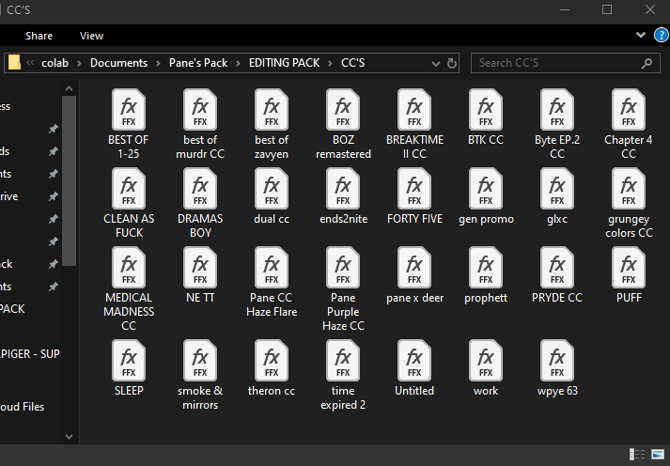Select the prophett FFX file
670x466 pixels.
[486, 275]
